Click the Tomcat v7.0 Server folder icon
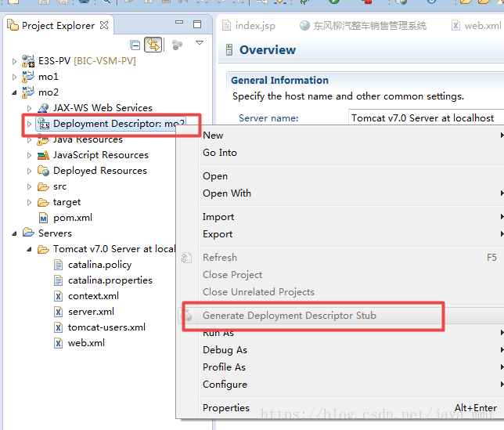 point(43,249)
